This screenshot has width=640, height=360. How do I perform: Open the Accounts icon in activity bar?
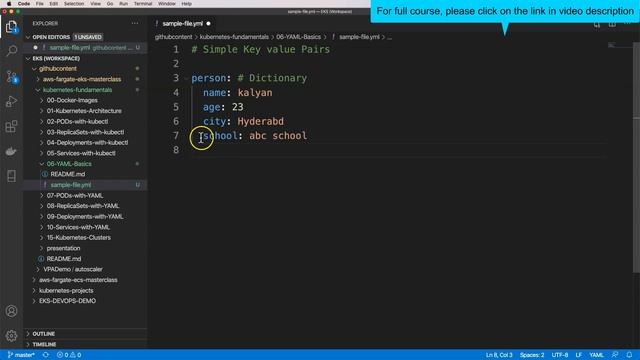coord(11,311)
